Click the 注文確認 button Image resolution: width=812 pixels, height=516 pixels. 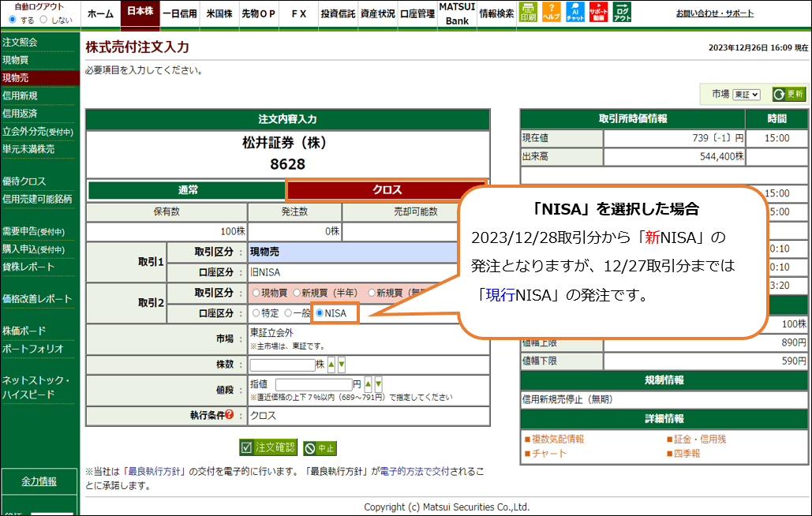pos(268,447)
